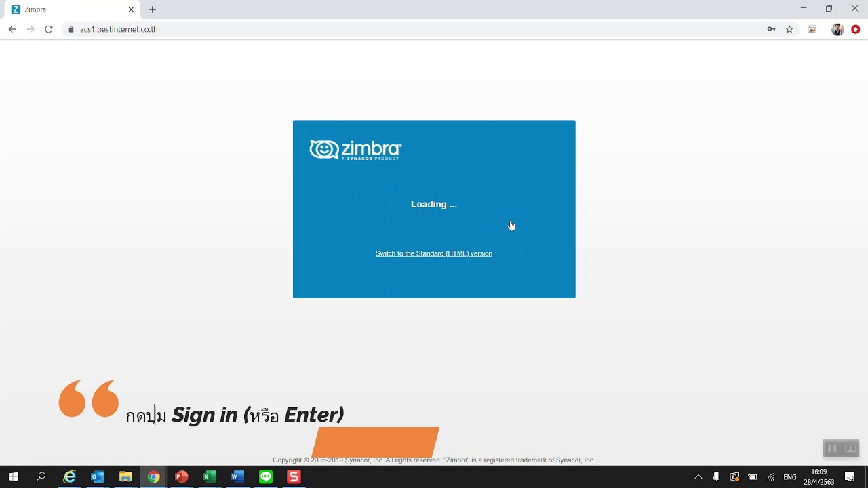Click the browser forward arrow
Screen dimensions: 868x488
coord(31,29)
